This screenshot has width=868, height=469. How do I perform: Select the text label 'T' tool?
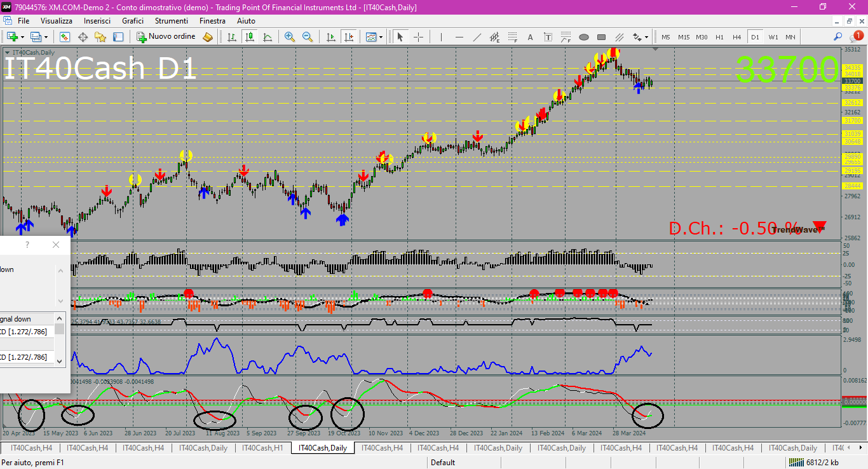tap(548, 37)
